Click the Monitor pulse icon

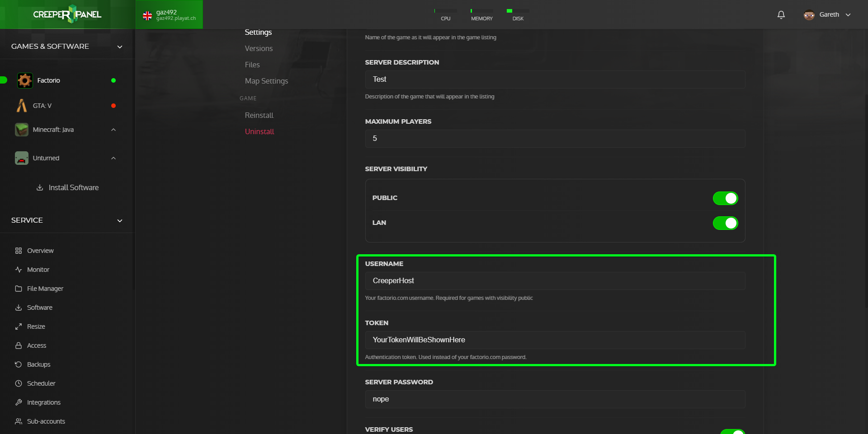[19, 270]
